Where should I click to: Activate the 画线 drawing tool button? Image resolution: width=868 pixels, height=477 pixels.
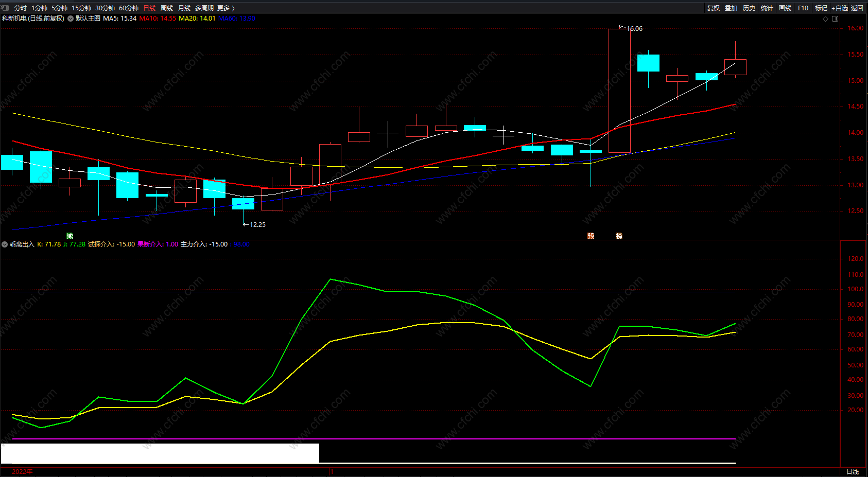tap(785, 8)
